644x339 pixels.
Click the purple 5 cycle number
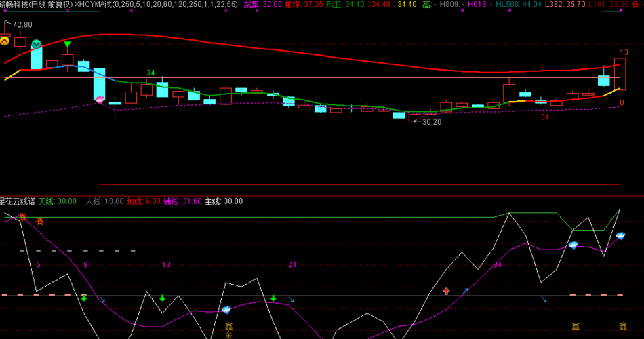click(38, 264)
